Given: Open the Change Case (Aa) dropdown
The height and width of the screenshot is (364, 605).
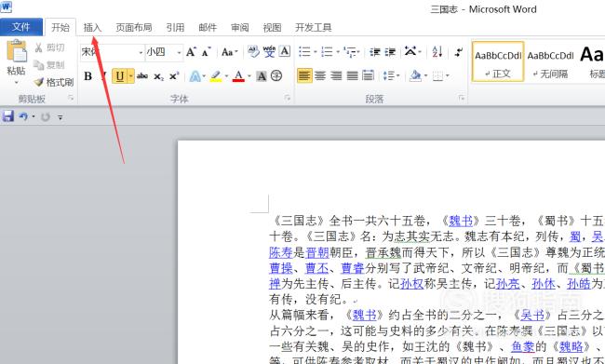Looking at the screenshot, I should 230,52.
